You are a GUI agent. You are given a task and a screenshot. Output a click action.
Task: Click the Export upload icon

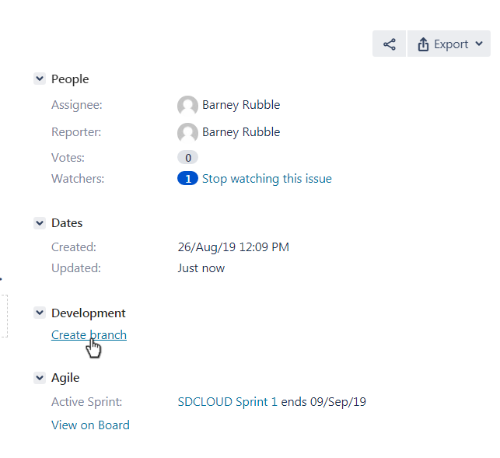tap(423, 44)
